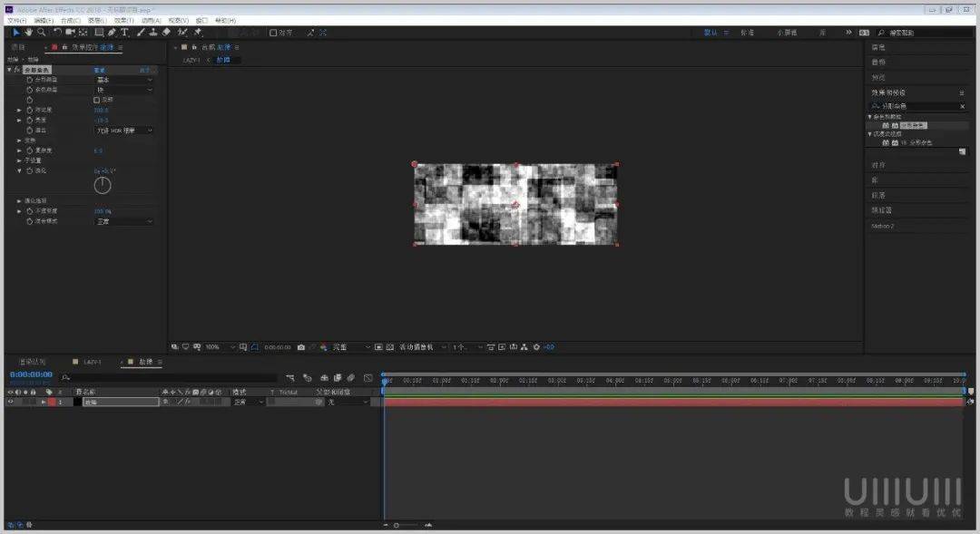This screenshot has height=534, width=980.
Task: Click the reset exposure icon in viewer footer
Action: pyautogui.click(x=536, y=347)
